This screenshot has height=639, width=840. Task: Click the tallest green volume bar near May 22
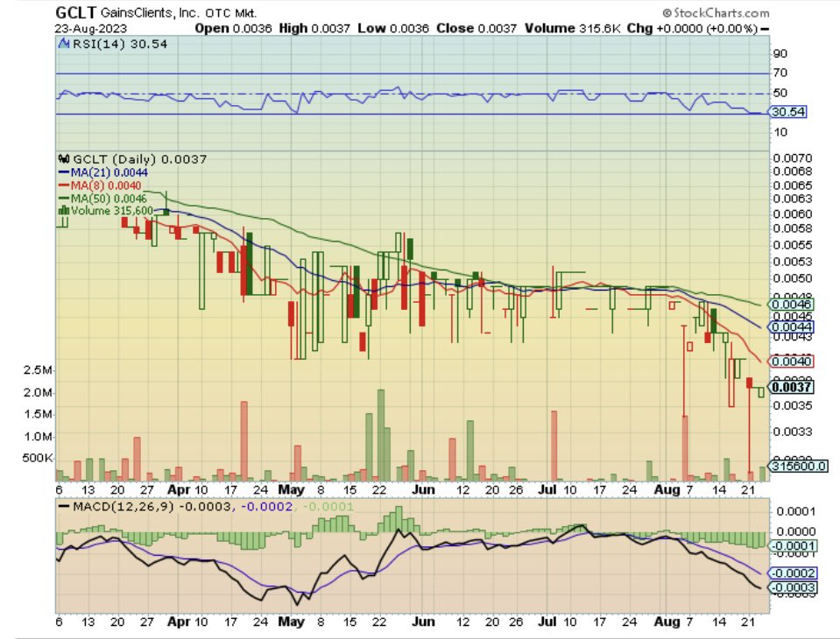coord(381,435)
